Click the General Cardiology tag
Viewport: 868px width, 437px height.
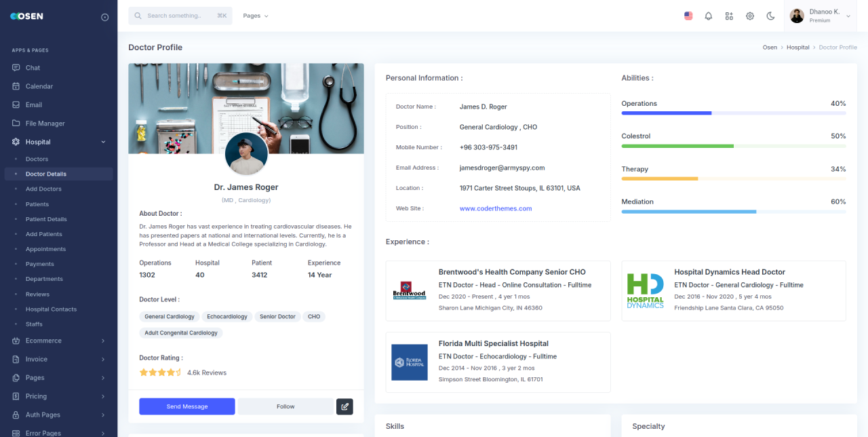[170, 317]
